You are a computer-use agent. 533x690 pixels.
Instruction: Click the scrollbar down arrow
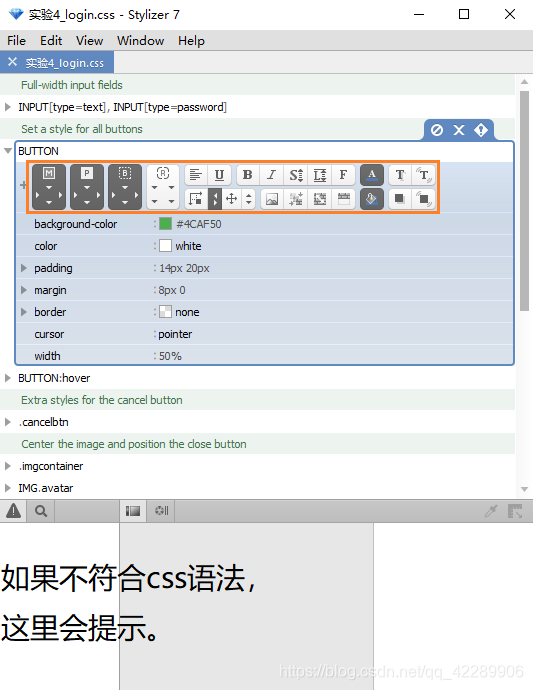point(524,489)
